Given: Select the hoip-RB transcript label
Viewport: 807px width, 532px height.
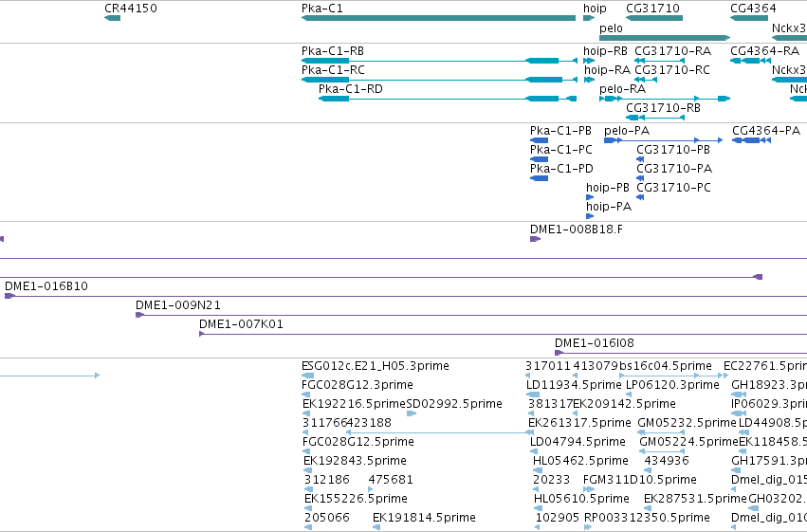Looking at the screenshot, I should click(605, 51).
